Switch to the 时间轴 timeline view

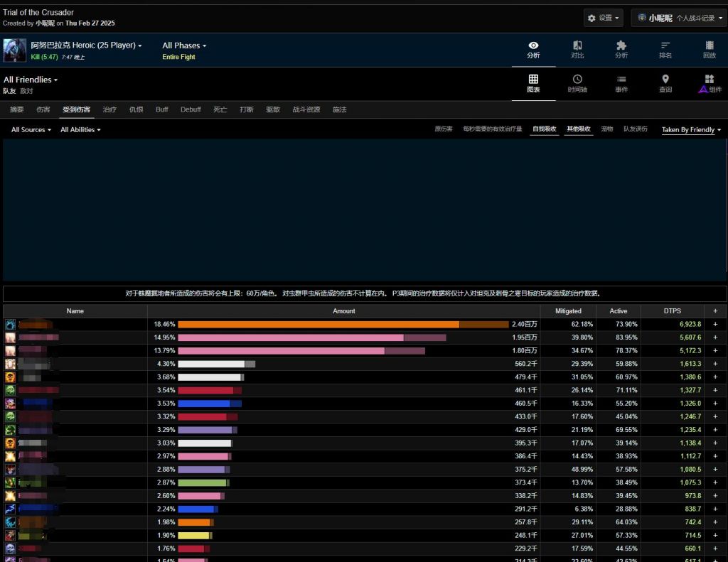pos(577,84)
